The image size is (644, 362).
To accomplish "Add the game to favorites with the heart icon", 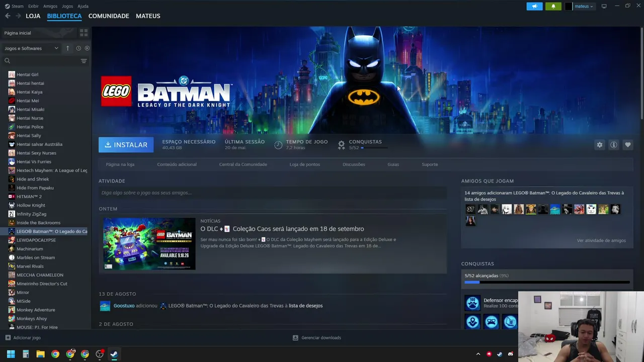I will [x=627, y=145].
